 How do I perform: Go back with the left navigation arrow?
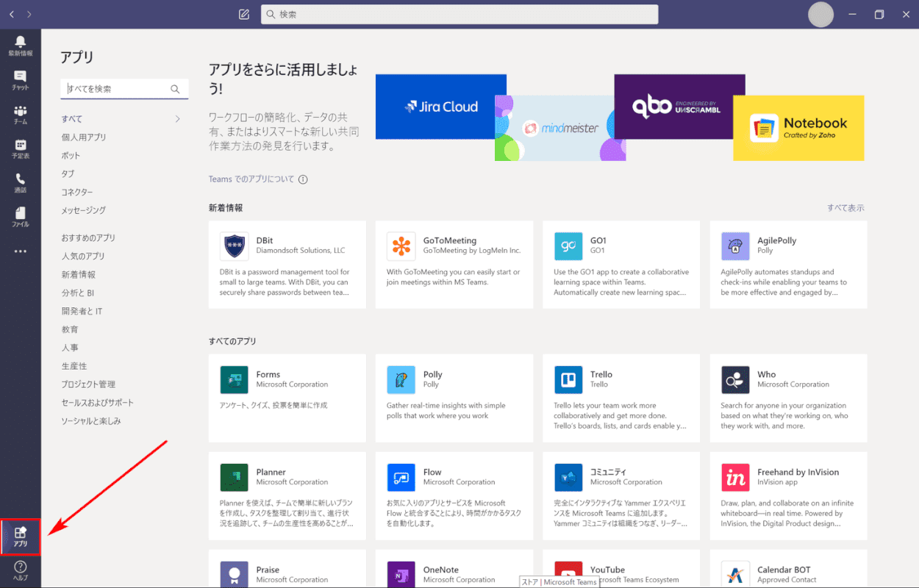pyautogui.click(x=11, y=14)
